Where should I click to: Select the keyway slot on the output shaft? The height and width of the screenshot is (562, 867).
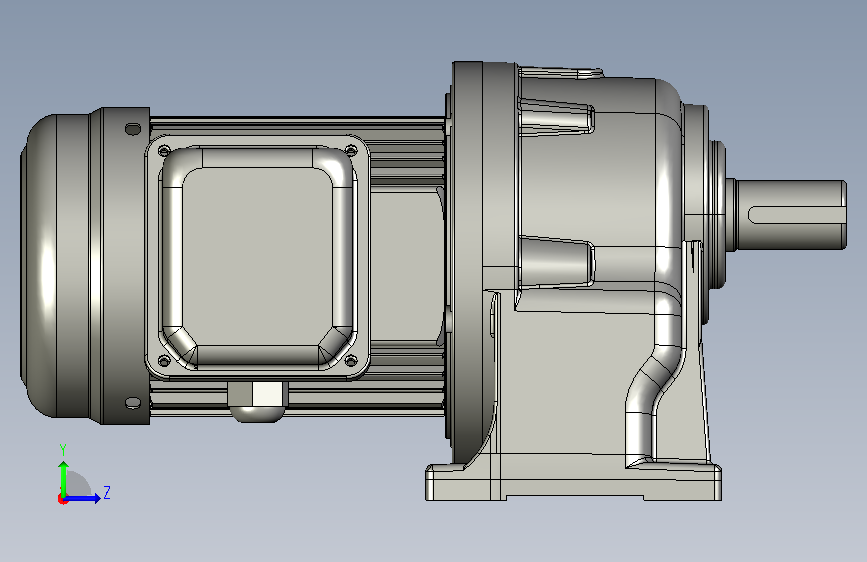797,215
